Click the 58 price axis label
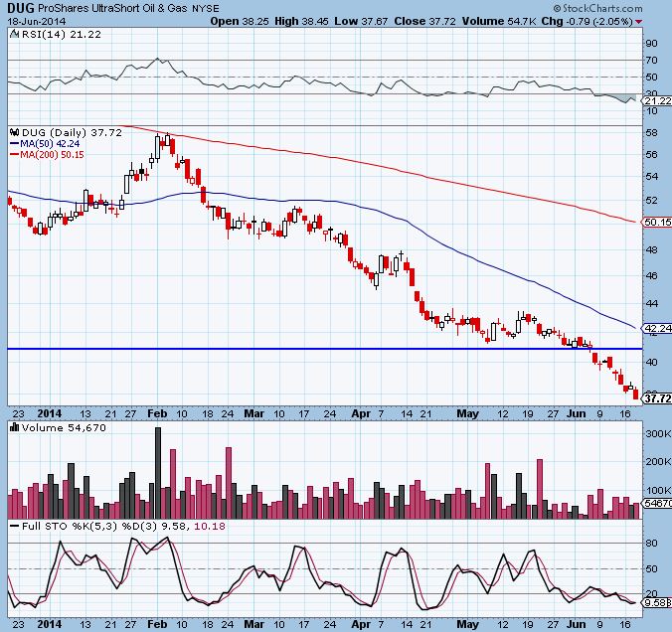672x632 pixels. click(x=651, y=133)
